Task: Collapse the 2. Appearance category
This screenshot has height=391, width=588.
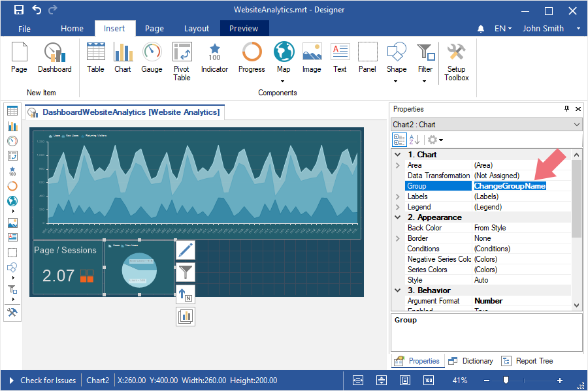Action: pyautogui.click(x=397, y=217)
